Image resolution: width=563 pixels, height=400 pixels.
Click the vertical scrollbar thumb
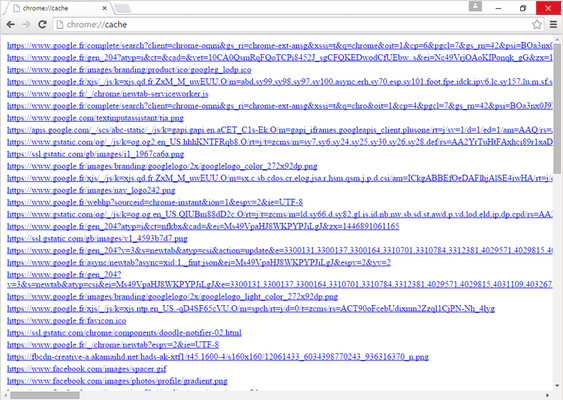557,108
